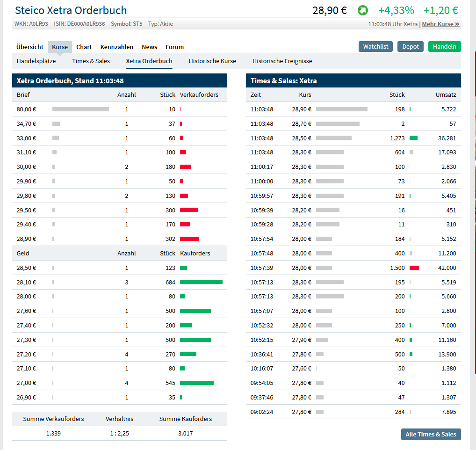Click the Depot button
Viewport: 476px width, 450px height.
(x=411, y=47)
